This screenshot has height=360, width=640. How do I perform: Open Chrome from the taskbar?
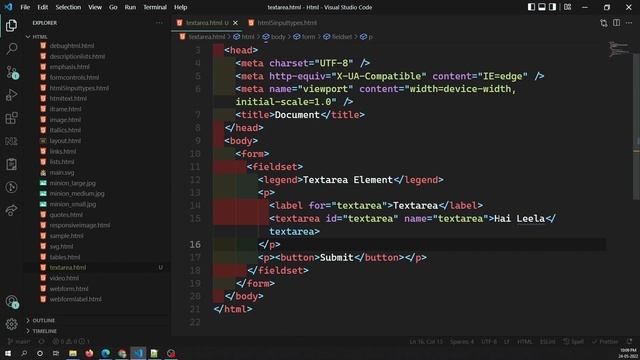click(x=122, y=353)
